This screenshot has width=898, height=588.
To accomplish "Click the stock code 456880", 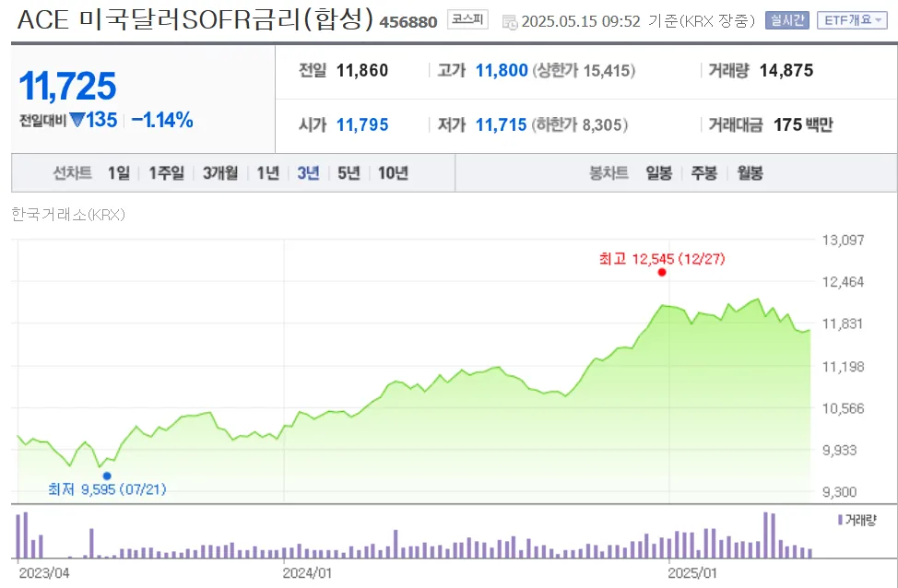I will click(x=408, y=22).
